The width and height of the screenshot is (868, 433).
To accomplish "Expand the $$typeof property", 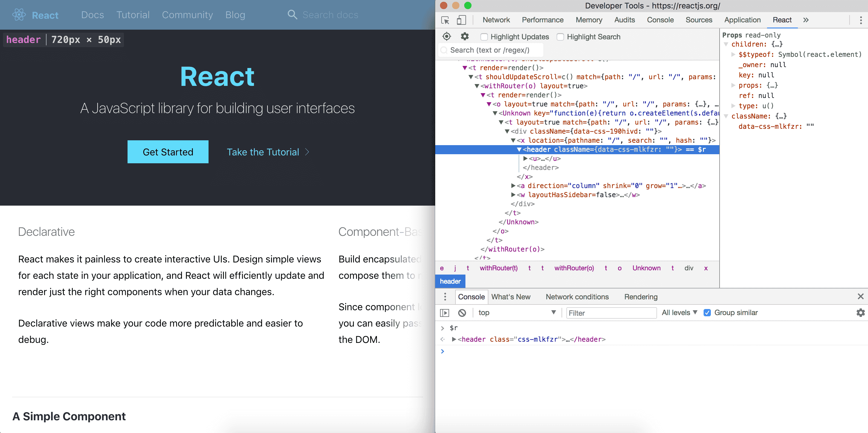I will pos(733,54).
